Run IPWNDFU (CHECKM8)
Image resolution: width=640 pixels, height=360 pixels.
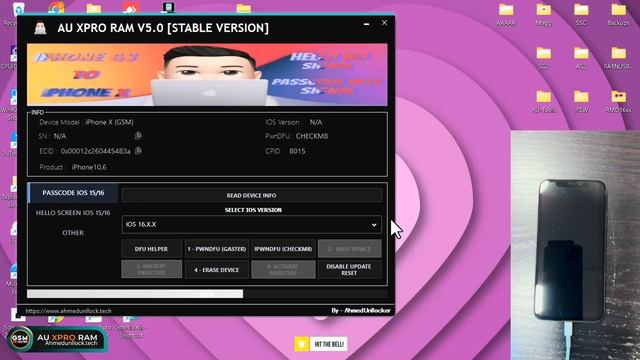pos(283,249)
